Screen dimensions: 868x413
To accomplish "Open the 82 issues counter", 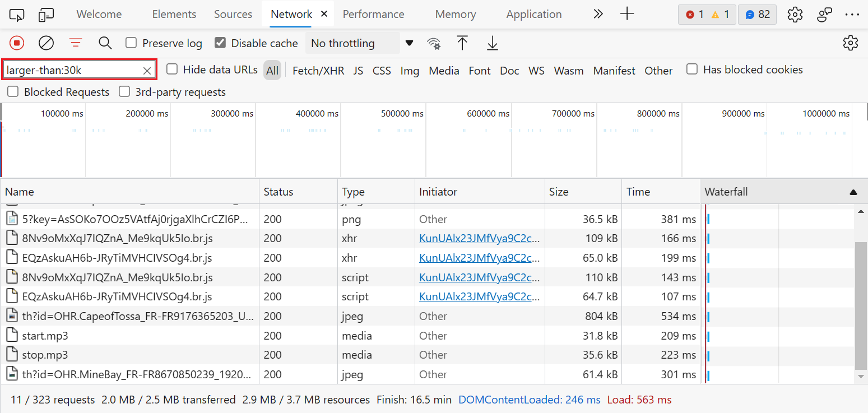I will (x=757, y=15).
